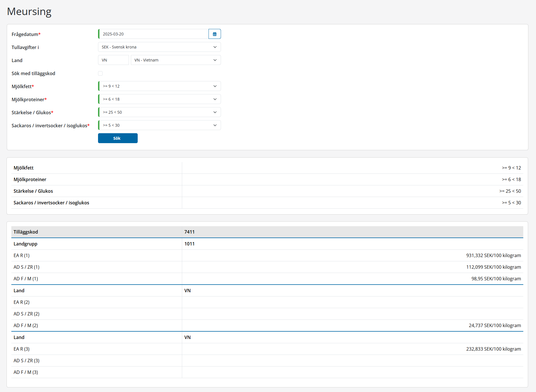This screenshot has width=536, height=392.
Task: Enable the Sök med tilläggskod checkbox
Action: [100, 73]
